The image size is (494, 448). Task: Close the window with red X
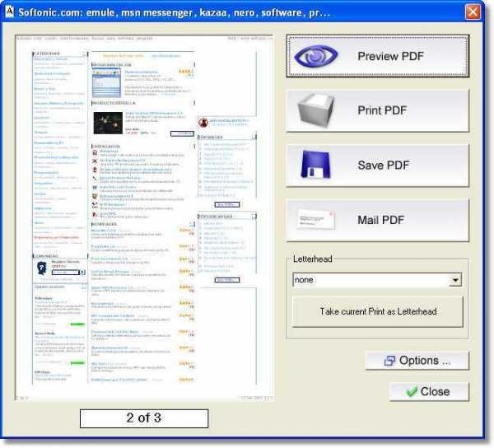(473, 12)
